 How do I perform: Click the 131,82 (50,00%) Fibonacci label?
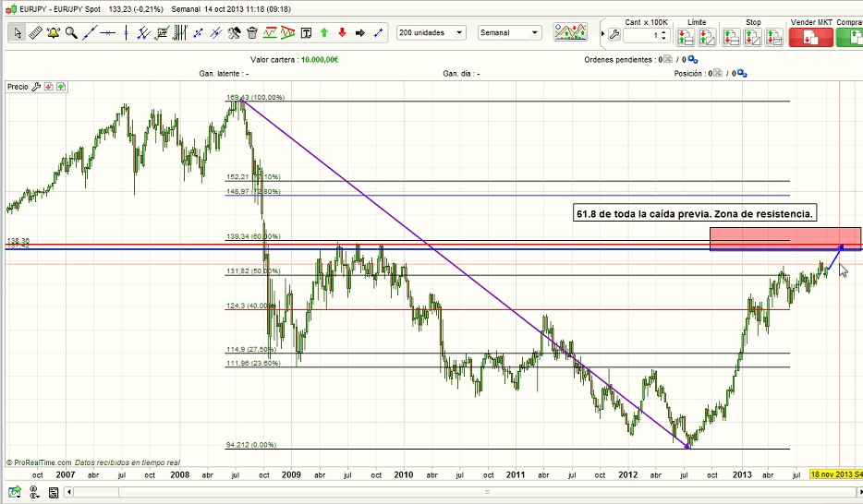tap(253, 271)
